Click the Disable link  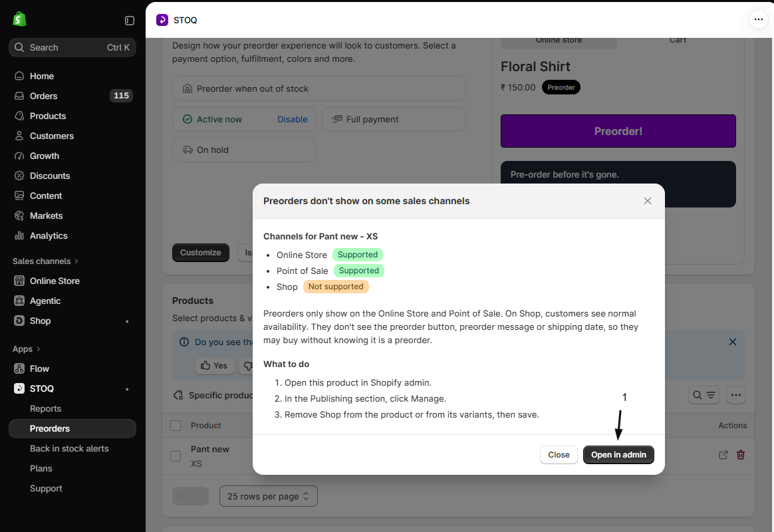pos(292,120)
